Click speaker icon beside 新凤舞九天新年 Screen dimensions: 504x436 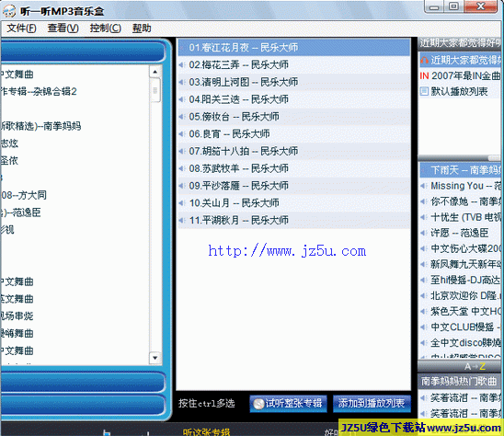(x=424, y=264)
